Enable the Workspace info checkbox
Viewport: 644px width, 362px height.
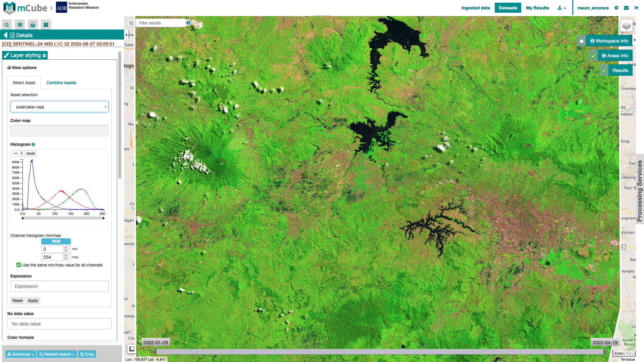[x=582, y=41]
